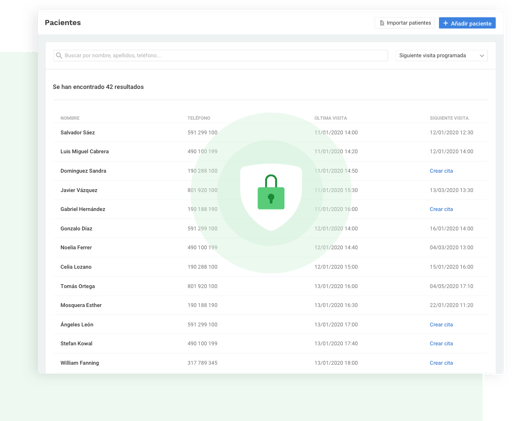Click next visit 04/03/2020 13:00
Viewport: 512px width, 421px height.
(451, 248)
